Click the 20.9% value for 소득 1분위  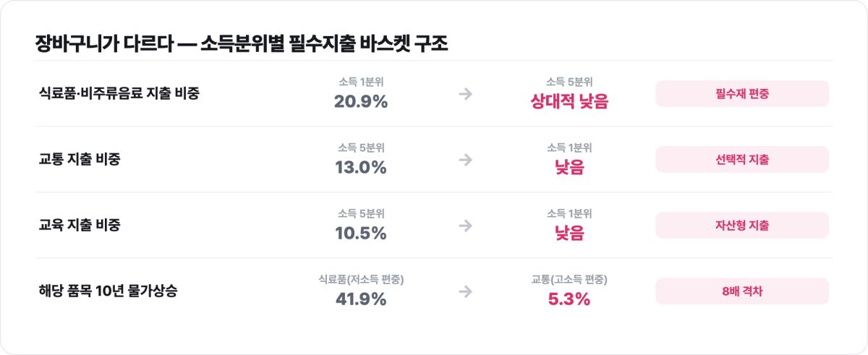pos(361,102)
